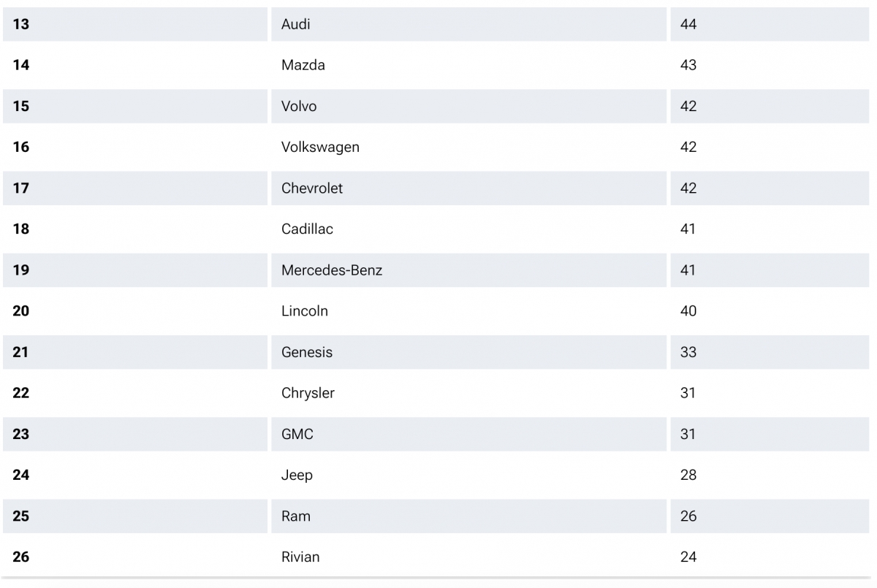877x588 pixels.
Task: Select Rivian at the table bottom
Action: coord(300,557)
